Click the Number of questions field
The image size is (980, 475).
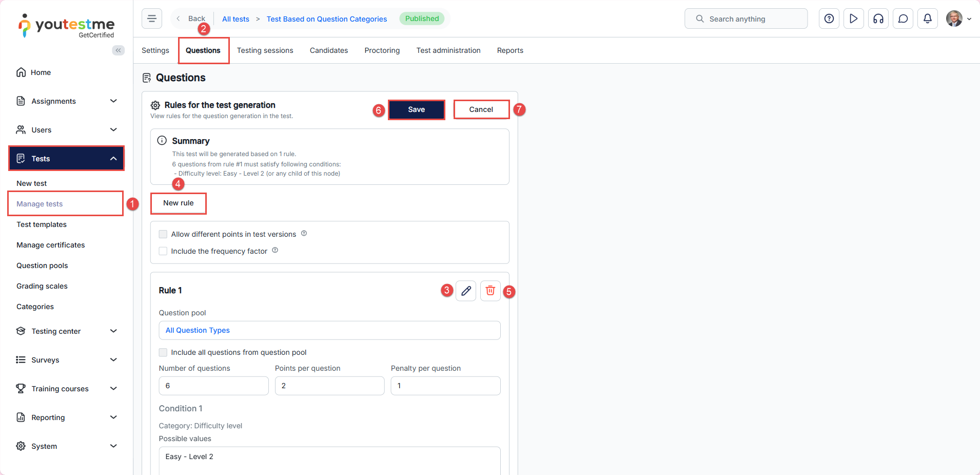(x=213, y=386)
